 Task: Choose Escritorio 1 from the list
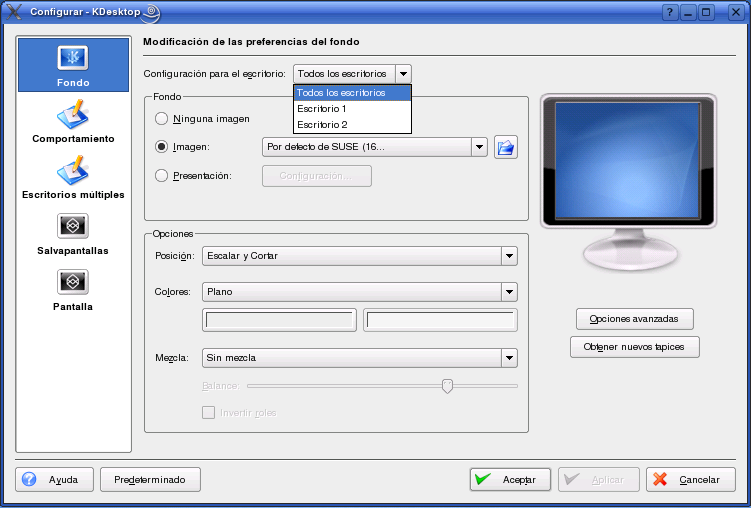pyautogui.click(x=353, y=109)
